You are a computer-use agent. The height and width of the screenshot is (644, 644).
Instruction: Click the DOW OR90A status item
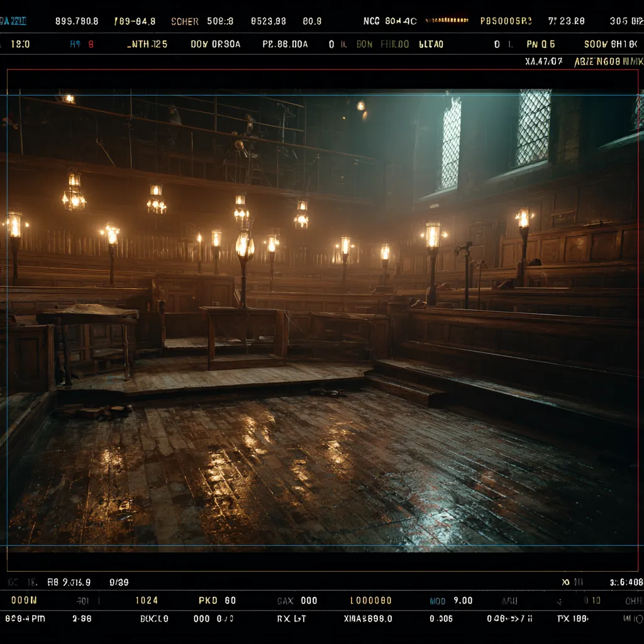(215, 45)
